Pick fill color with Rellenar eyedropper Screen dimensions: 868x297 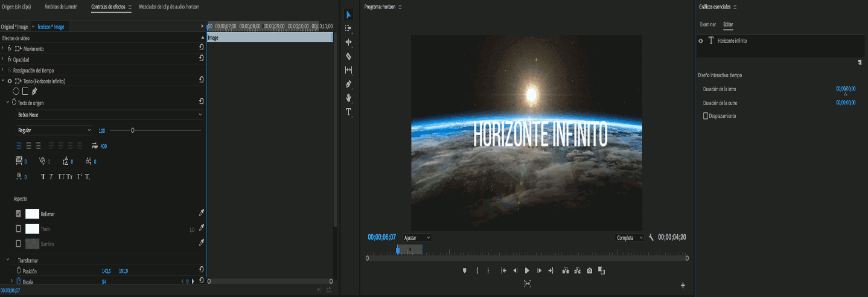pyautogui.click(x=202, y=214)
